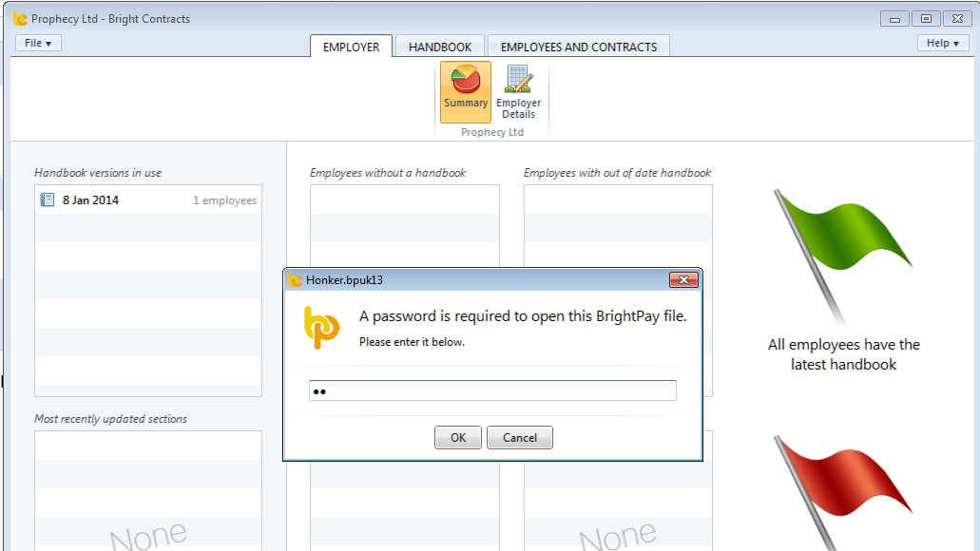Cancel the password dialog
This screenshot has width=980, height=551.
click(x=520, y=437)
